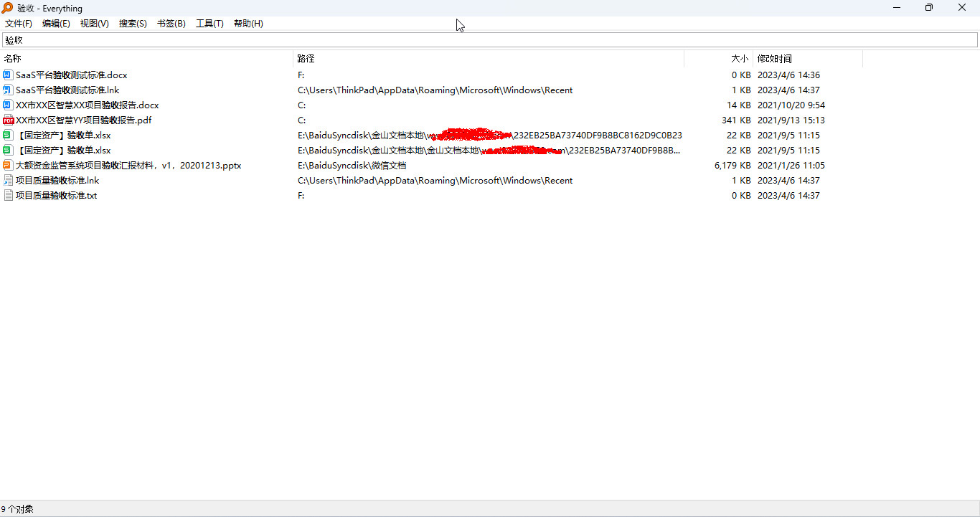Select file SaaS平台验收测试标准.lnk

pos(67,90)
